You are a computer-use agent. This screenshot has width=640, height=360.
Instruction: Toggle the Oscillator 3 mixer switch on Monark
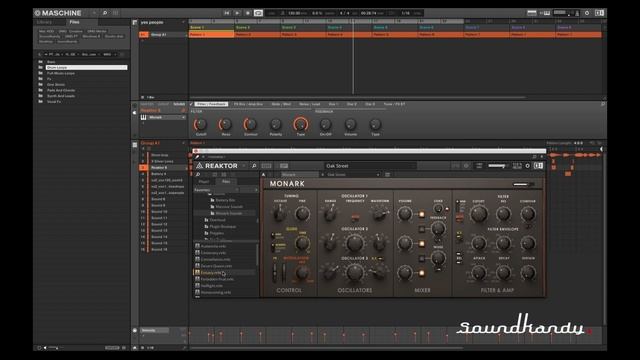(x=422, y=273)
